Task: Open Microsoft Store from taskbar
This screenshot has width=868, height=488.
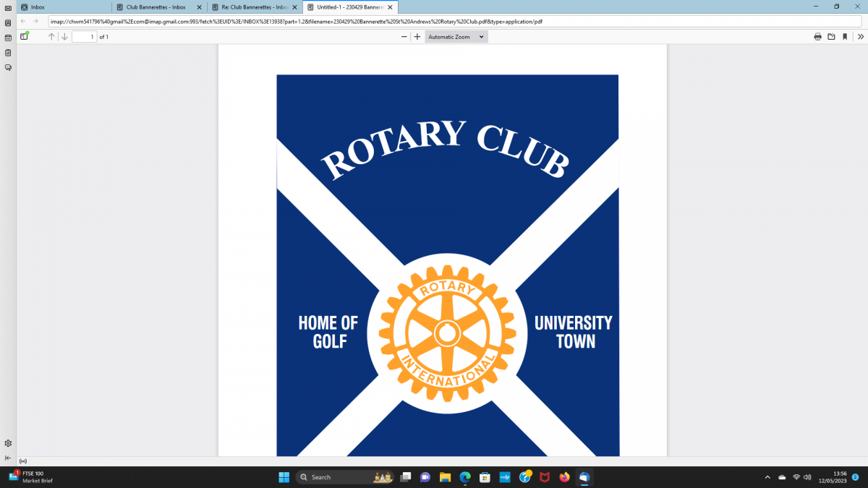Action: pos(485,477)
